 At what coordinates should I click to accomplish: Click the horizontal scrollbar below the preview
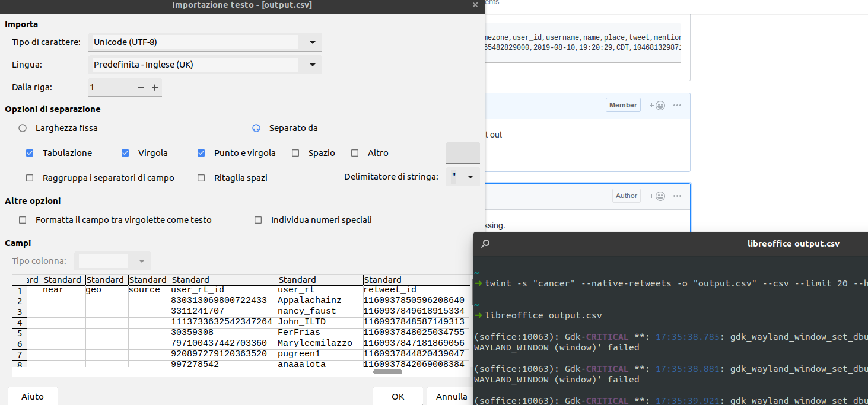pyautogui.click(x=386, y=372)
